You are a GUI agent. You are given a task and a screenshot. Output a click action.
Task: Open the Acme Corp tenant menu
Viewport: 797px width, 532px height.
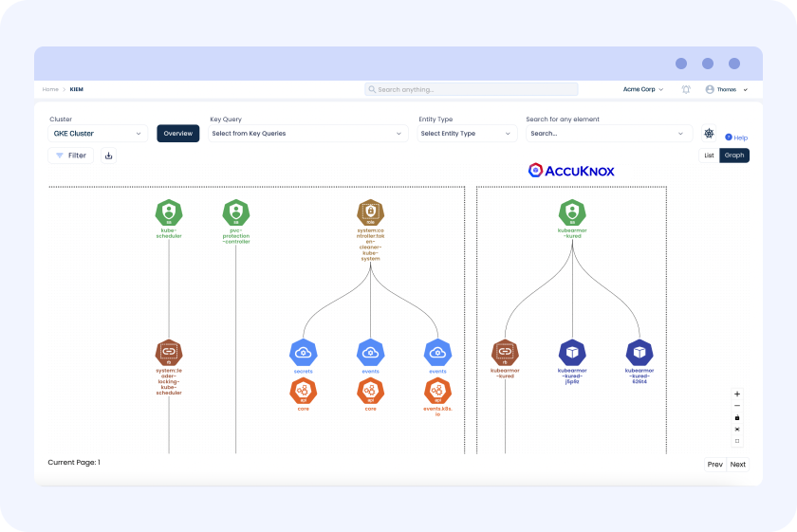[x=643, y=89]
